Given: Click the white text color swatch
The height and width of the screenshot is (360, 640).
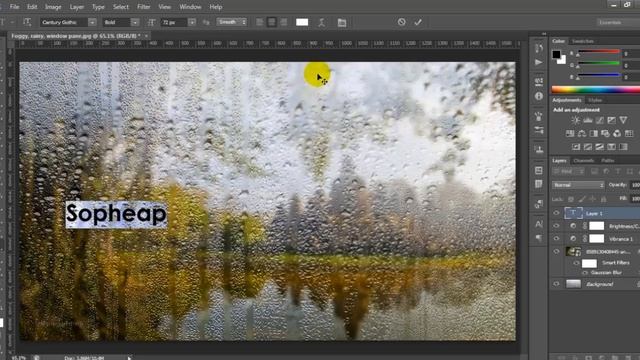Looking at the screenshot, I should point(302,22).
